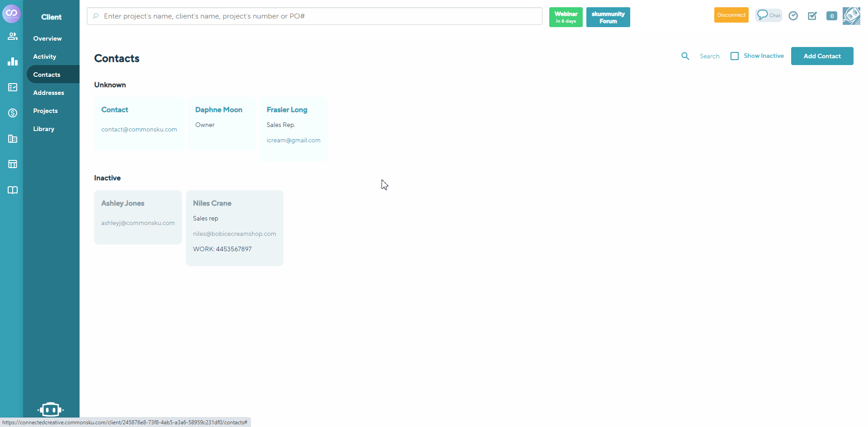The height and width of the screenshot is (427, 868).
Task: Click the Orders clipboard icon in sidebar
Action: pyautogui.click(x=12, y=87)
